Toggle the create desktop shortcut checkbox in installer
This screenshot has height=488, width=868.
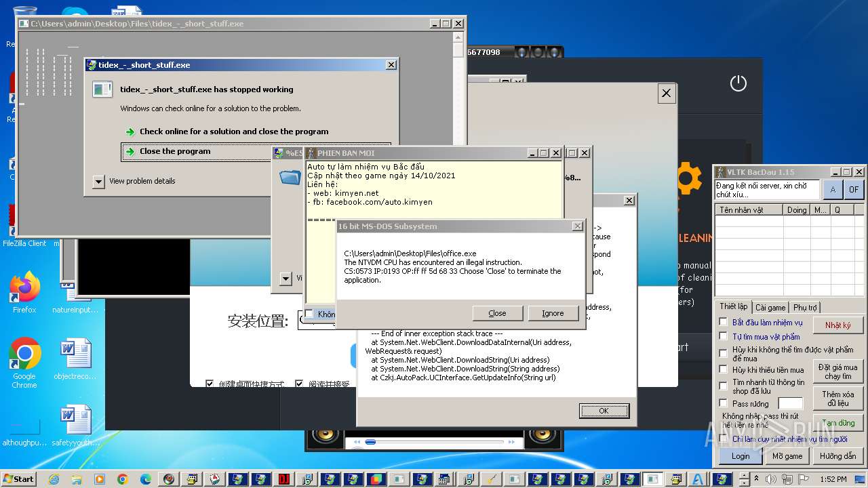click(210, 384)
